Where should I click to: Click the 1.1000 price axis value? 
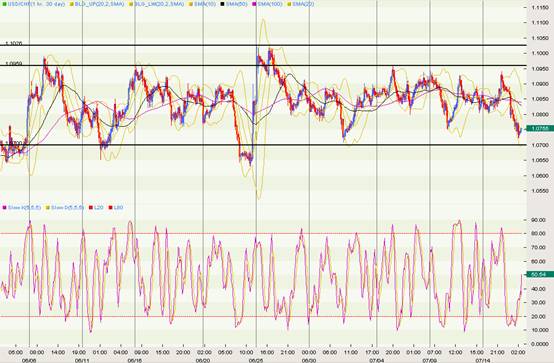[x=540, y=53]
